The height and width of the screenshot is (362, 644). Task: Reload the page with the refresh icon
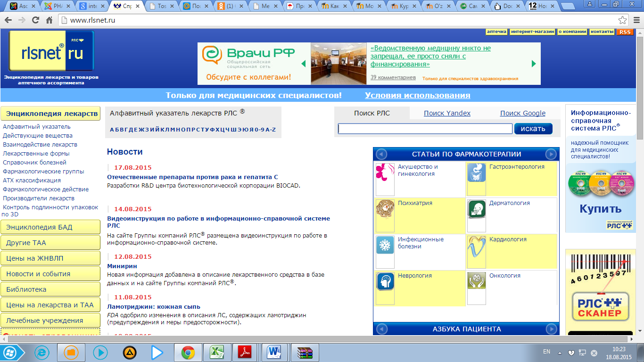click(x=35, y=20)
